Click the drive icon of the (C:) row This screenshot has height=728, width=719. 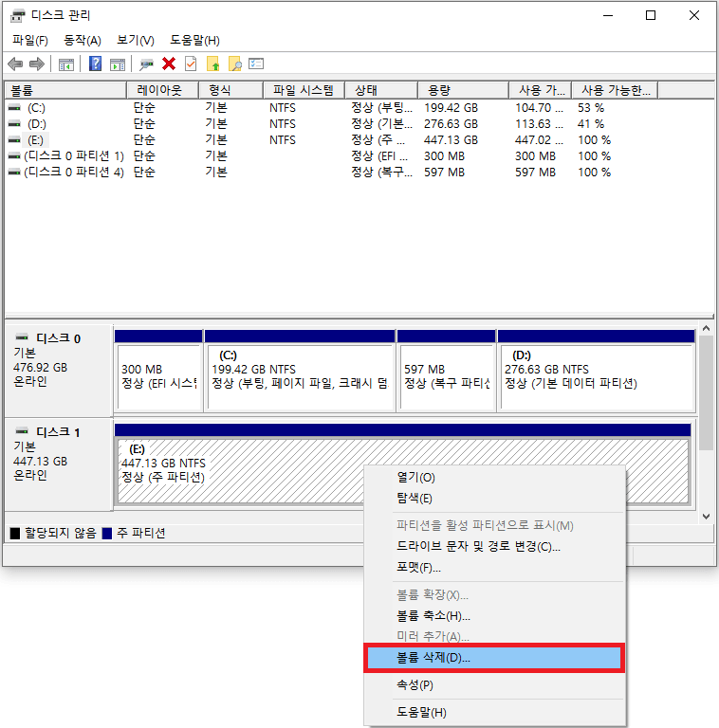click(14, 108)
